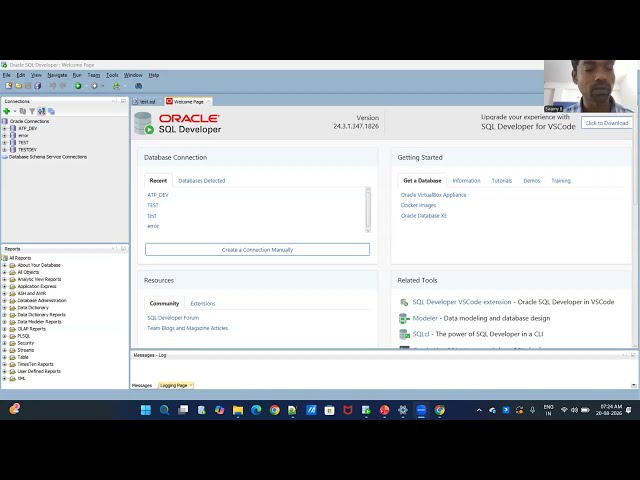Screen dimensions: 640x480
Task: Select the Extensions tab under Resources
Action: 202,303
